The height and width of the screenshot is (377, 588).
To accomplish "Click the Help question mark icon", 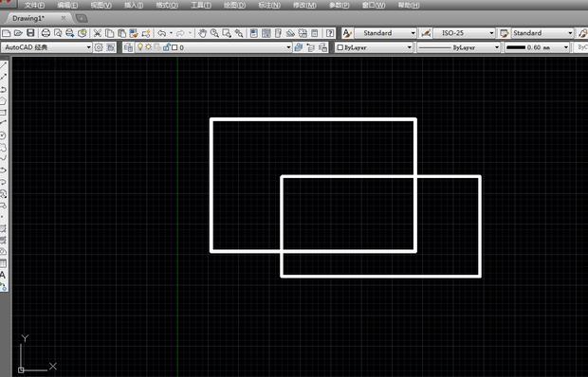I will pos(330,33).
